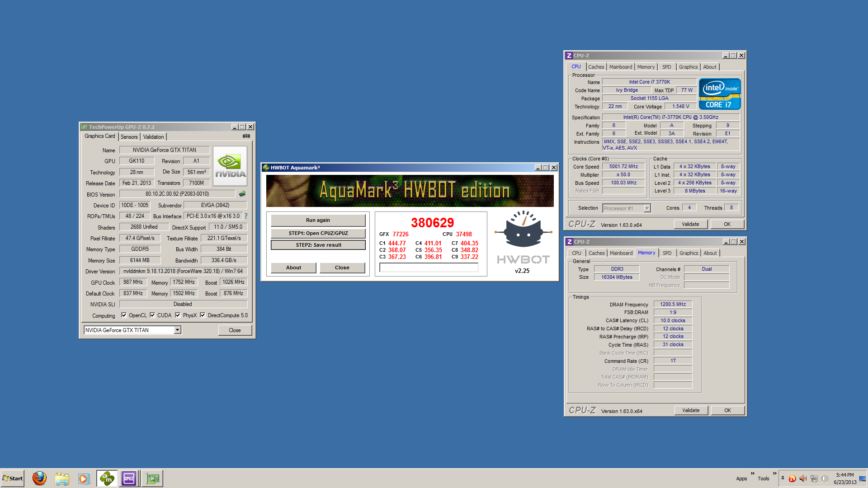Click the Core Speed value 5001.72 MHz
The height and width of the screenshot is (488, 868).
623,166
